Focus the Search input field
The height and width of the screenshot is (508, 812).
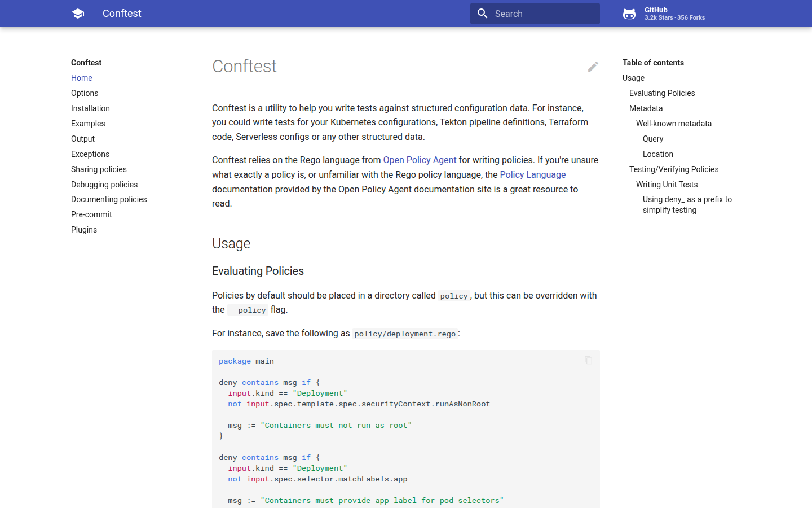click(x=535, y=14)
